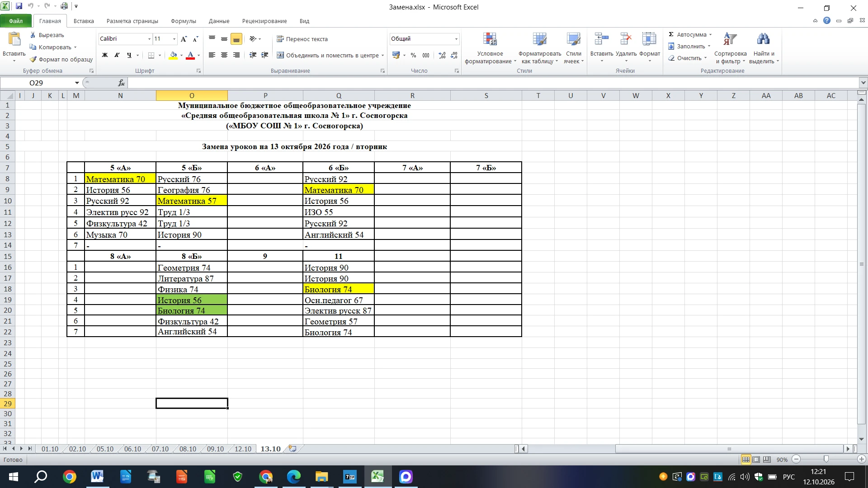This screenshot has width=868, height=488.
Task: Click the Format Painter brush icon
Action: click(x=33, y=59)
